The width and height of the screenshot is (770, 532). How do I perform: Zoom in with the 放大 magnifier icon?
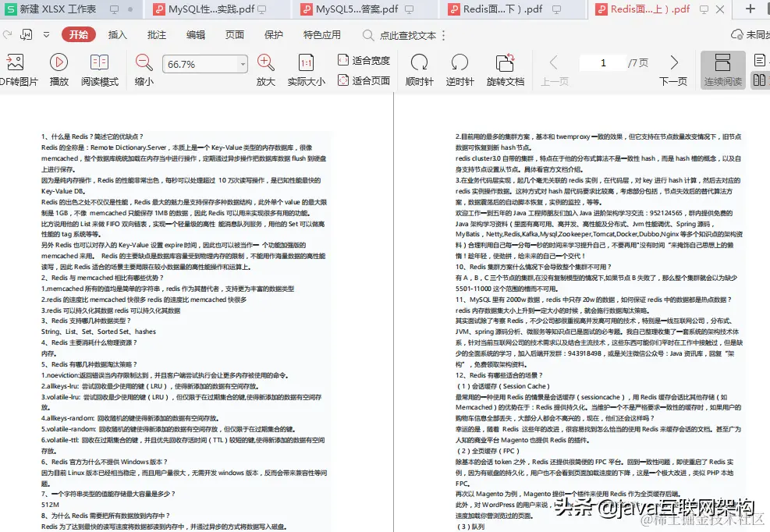pos(264,69)
